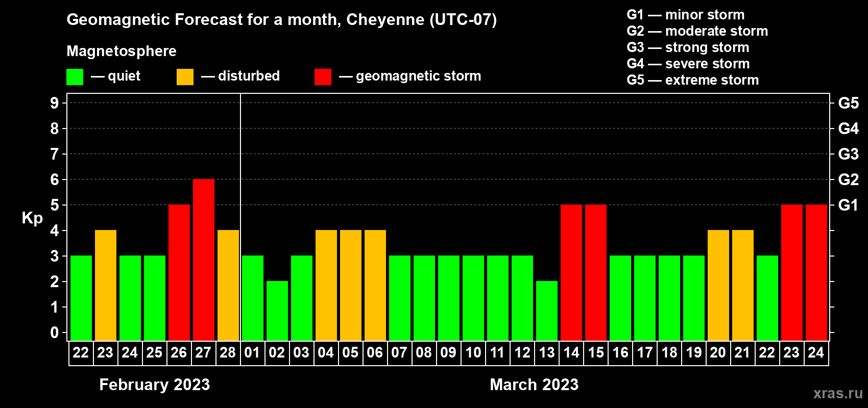Select the orange bar for March 21
The height and width of the screenshot is (408, 868).
tap(743, 286)
